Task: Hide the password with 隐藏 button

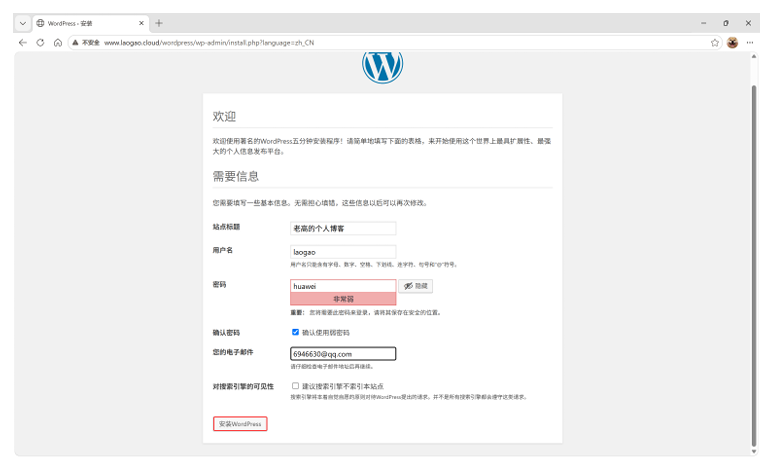Action: 415,286
